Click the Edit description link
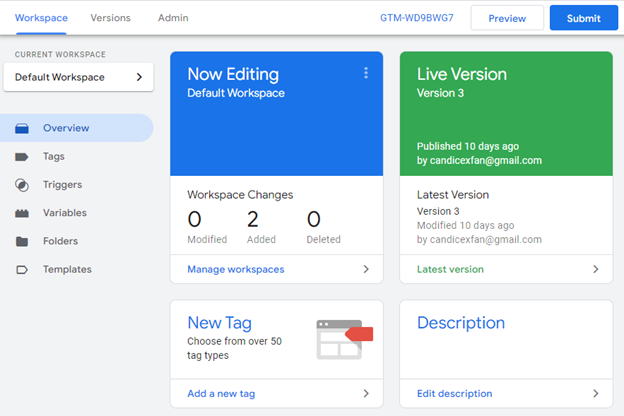The image size is (624, 416). [454, 394]
